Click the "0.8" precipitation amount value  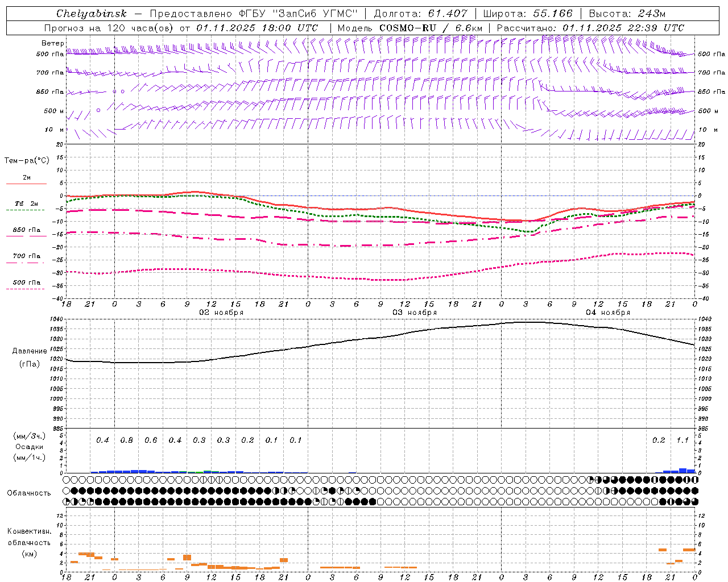[x=127, y=440]
